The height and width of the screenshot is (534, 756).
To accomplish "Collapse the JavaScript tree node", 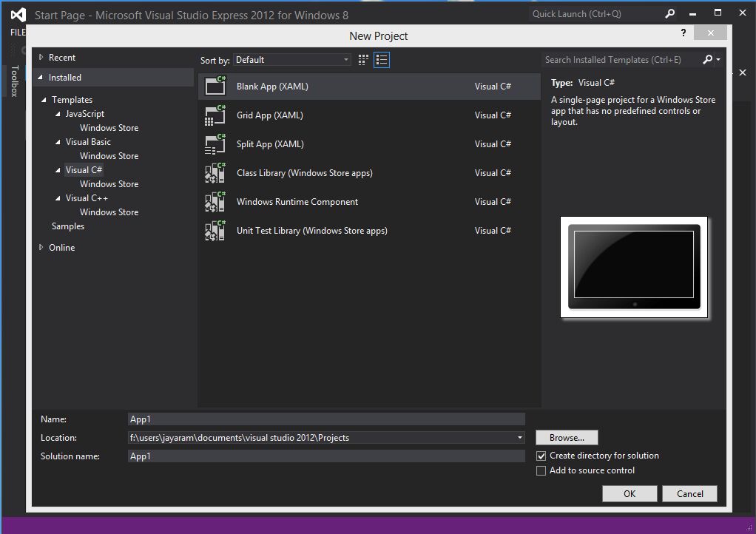I will click(58, 114).
